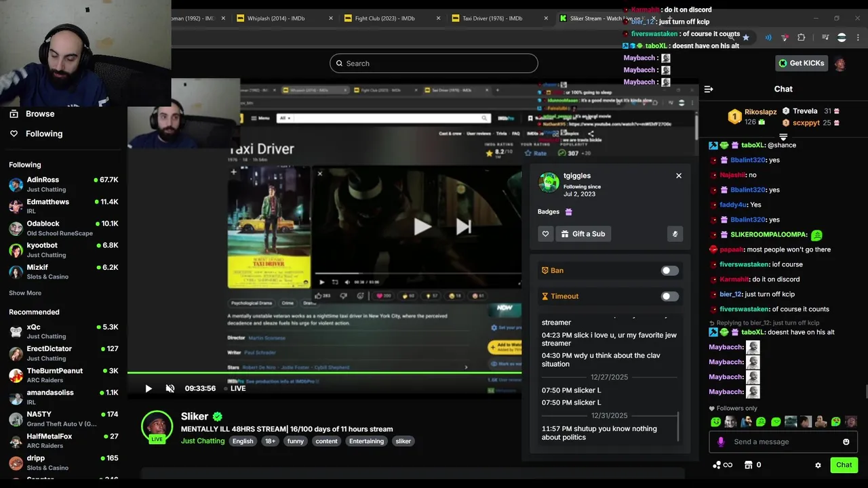Click the Kick search field
This screenshot has height=488, width=868.
(x=434, y=63)
